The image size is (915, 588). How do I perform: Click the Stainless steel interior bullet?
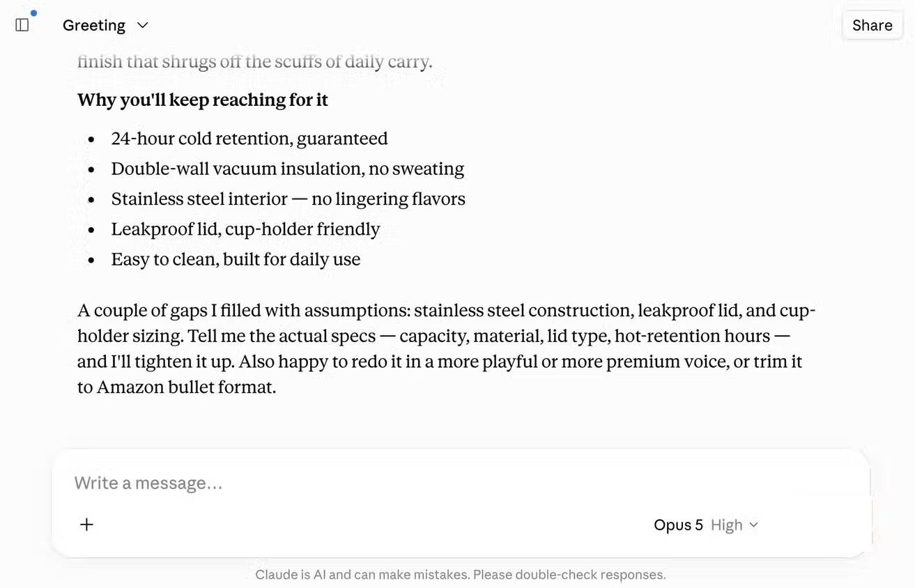coord(289,199)
